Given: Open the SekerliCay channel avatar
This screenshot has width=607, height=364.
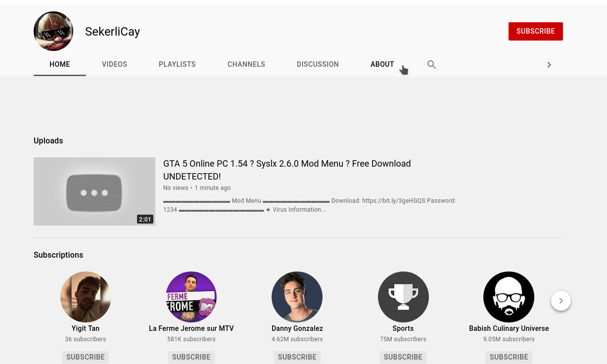Looking at the screenshot, I should coord(53,31).
